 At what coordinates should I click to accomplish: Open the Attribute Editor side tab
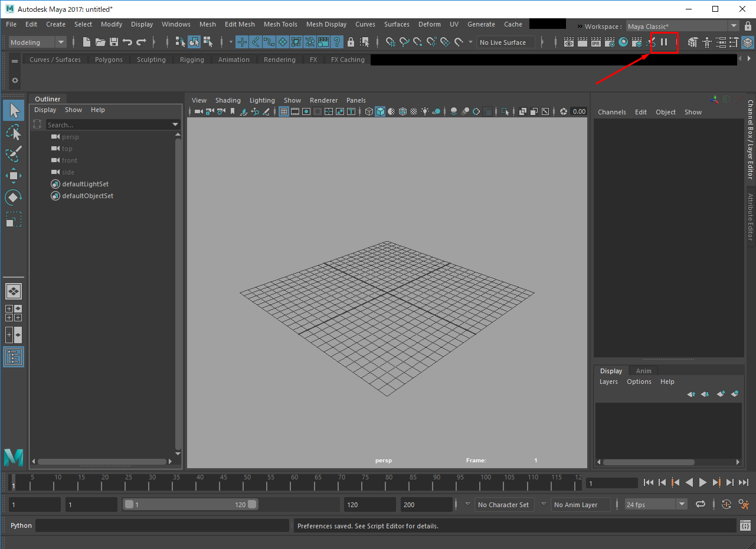[x=751, y=217]
